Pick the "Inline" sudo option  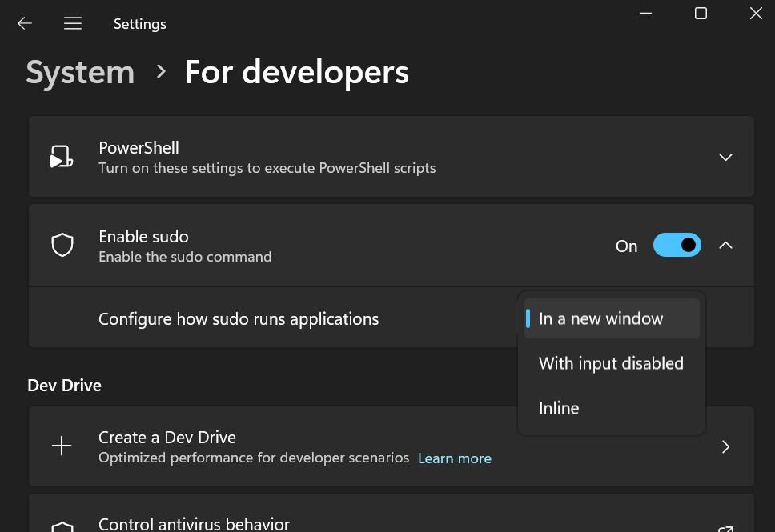(x=559, y=408)
